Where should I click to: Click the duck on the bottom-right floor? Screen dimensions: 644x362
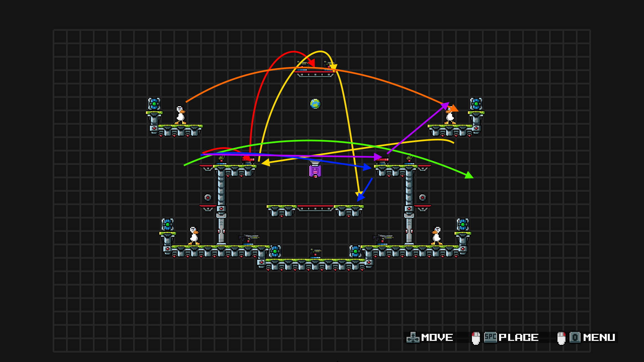tap(436, 236)
